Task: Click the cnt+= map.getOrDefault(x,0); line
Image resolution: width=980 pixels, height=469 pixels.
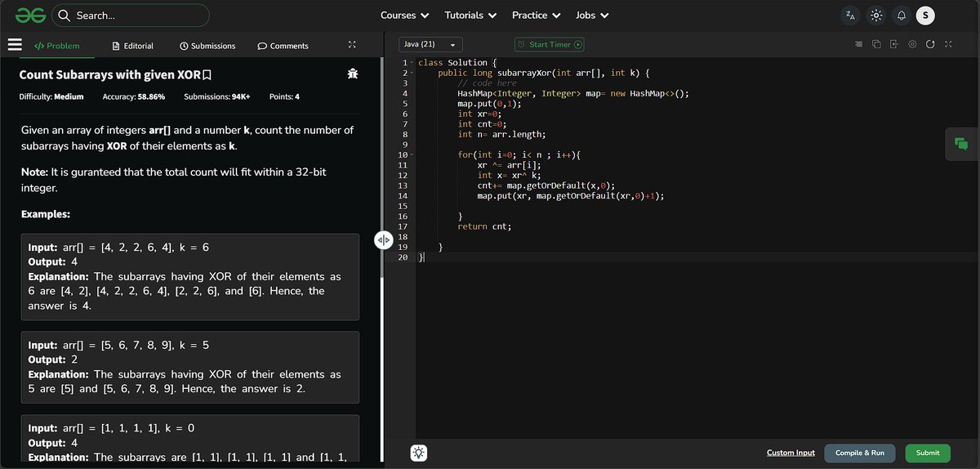Action: 546,185
